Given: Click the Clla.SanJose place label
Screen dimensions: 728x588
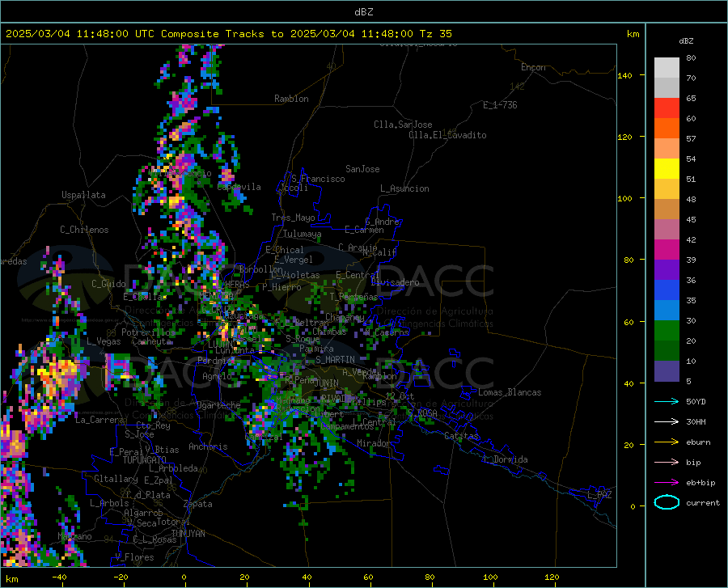Looking at the screenshot, I should click(403, 125).
